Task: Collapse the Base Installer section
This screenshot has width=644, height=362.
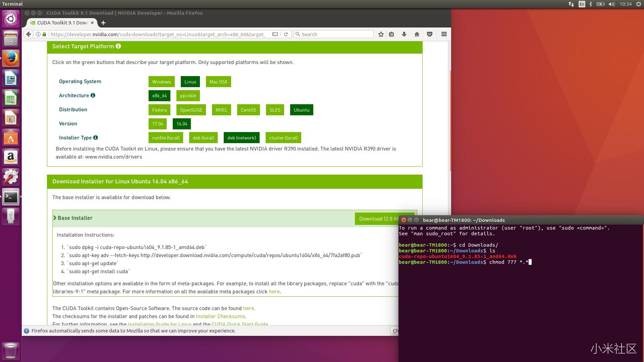Action: tap(73, 218)
